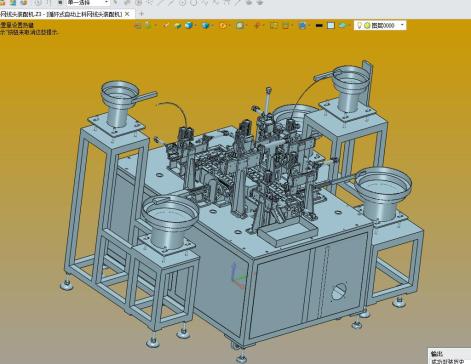Viewport: 471px width, 364px height.
Task: Select the first blue cube display icon
Action: [x=189, y=25]
